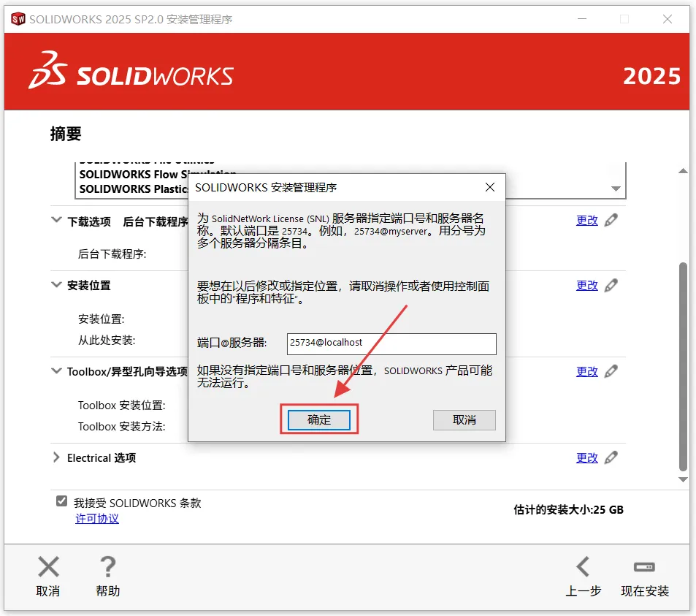Click the 端口@服务器 input field

pos(391,343)
